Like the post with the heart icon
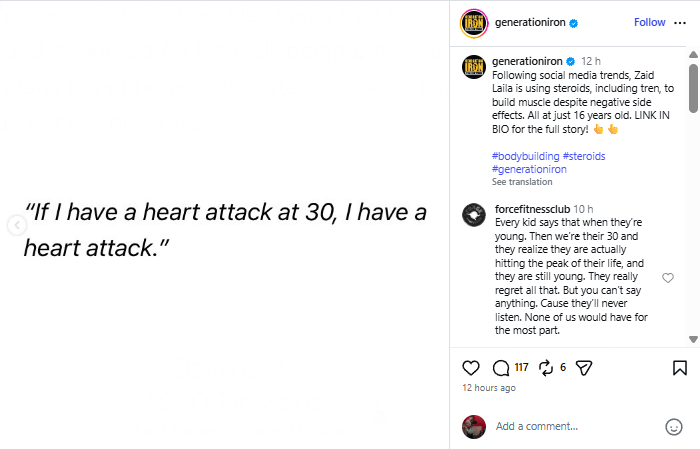Viewport: 700px width, 449px height. [x=471, y=367]
